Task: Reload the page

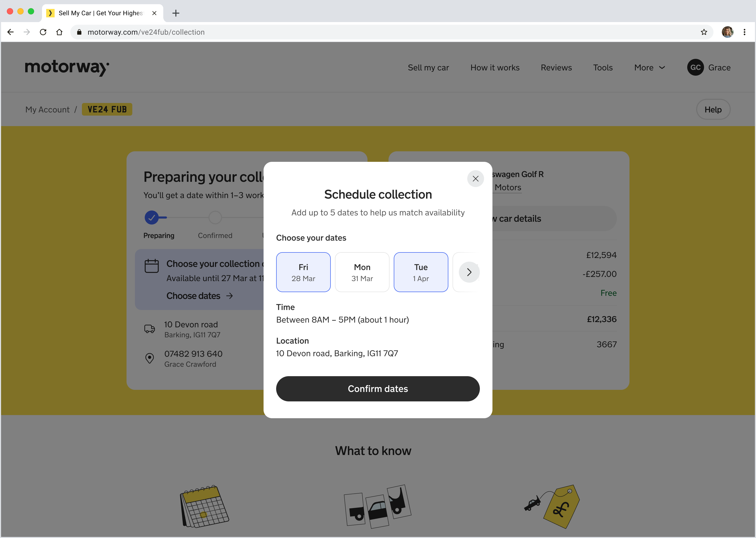Action: tap(43, 32)
